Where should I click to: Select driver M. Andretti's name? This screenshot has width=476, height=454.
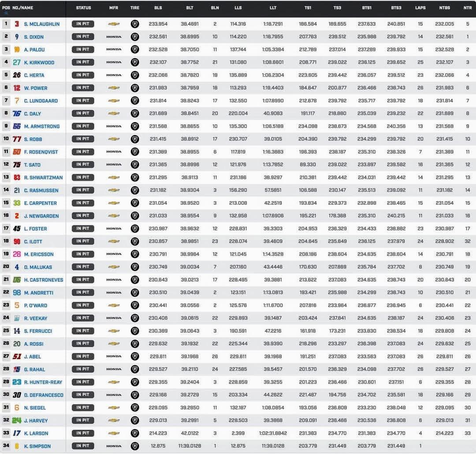click(38, 293)
